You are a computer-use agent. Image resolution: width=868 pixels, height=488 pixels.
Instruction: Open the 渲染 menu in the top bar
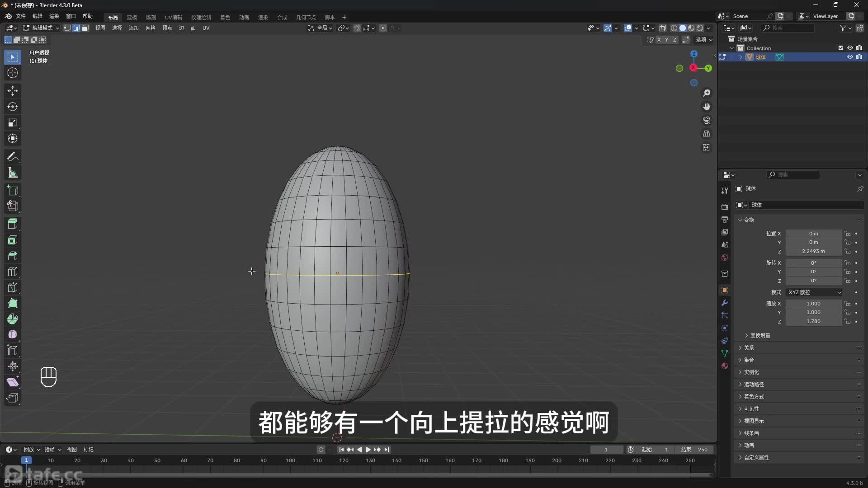coord(54,17)
